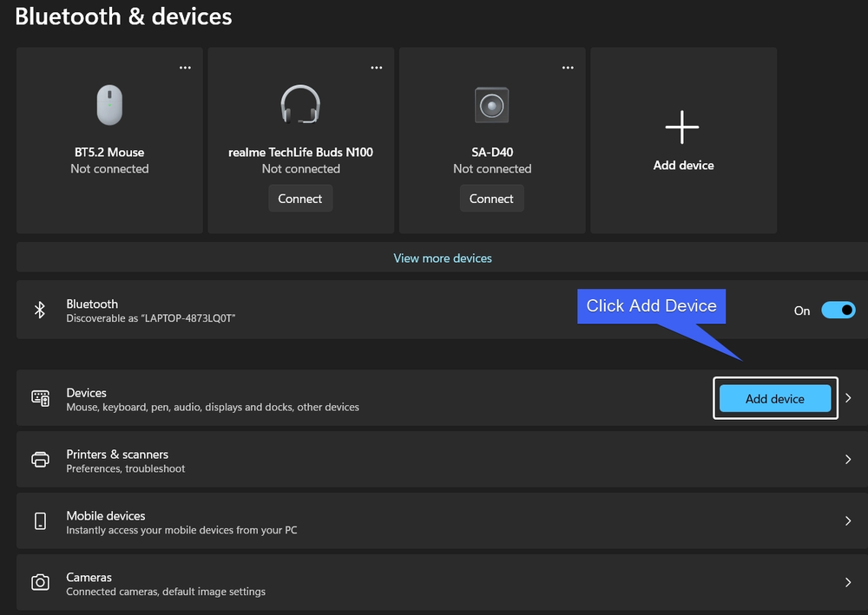Click the Printers & scanners printer icon
Screen dimensions: 868x615
coord(41,460)
